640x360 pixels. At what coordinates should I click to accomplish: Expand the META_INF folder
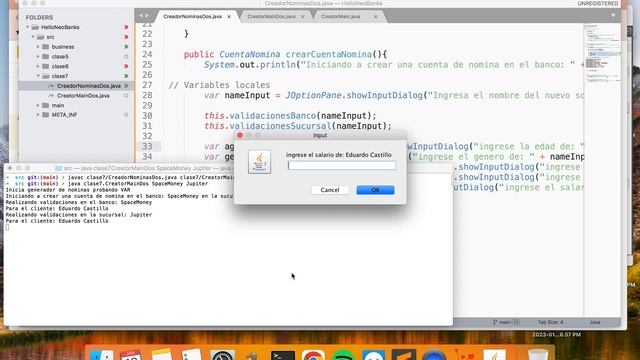click(x=38, y=115)
